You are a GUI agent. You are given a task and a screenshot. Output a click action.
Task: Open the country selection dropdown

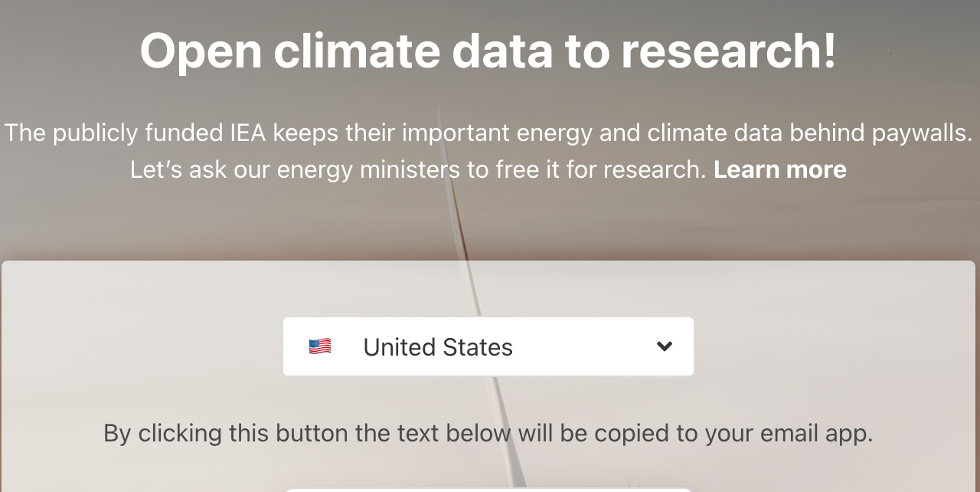pyautogui.click(x=488, y=346)
